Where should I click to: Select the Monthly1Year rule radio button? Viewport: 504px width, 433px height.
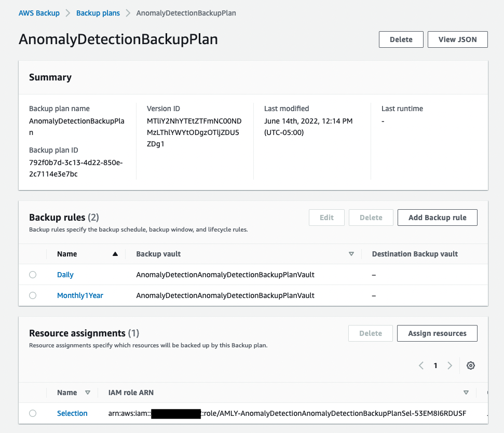(33, 295)
